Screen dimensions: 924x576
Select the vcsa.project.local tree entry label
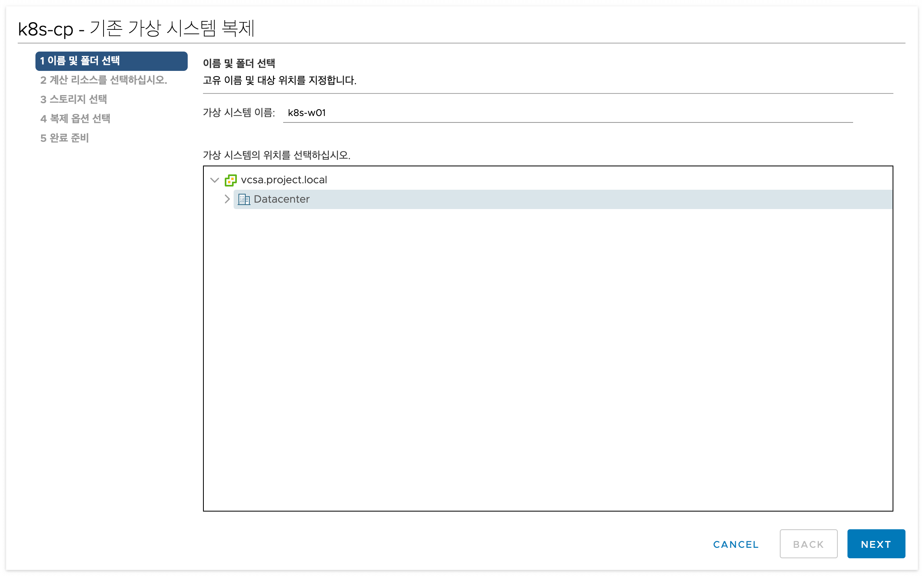pos(284,180)
